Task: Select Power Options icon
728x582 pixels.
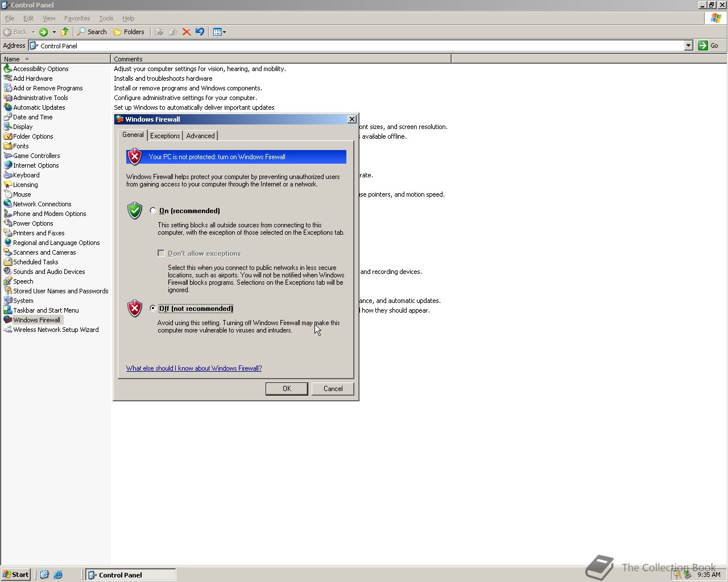Action: tap(8, 223)
